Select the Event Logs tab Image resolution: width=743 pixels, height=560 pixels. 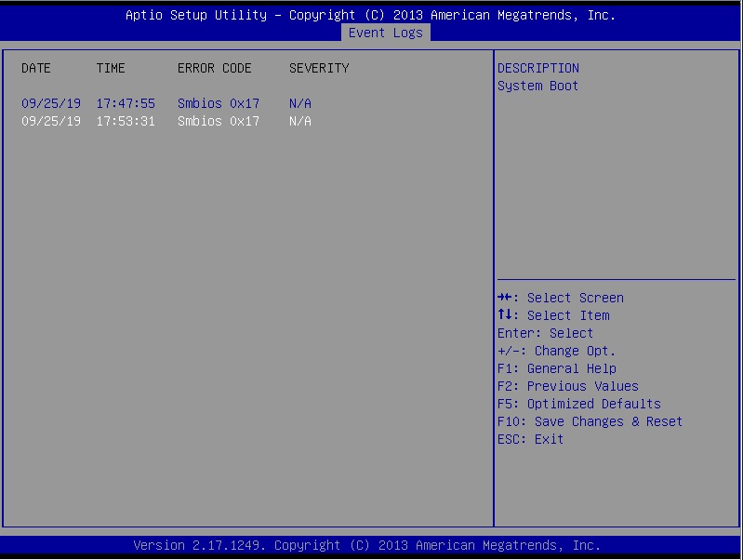385,33
